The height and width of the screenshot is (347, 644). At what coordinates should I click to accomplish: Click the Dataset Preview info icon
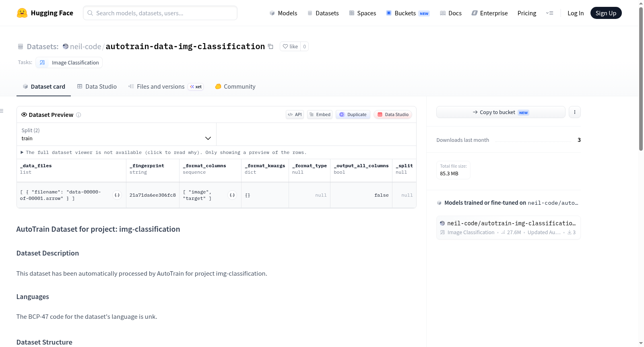78,115
